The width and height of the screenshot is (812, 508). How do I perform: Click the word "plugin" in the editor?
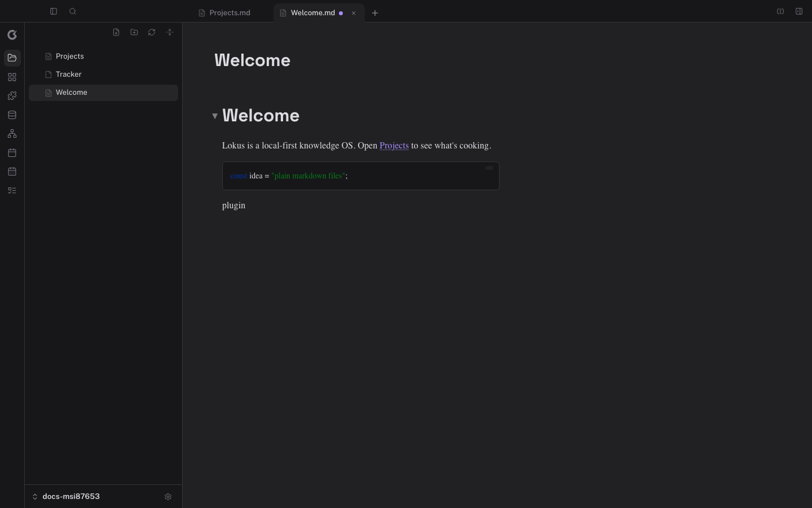coord(233,205)
